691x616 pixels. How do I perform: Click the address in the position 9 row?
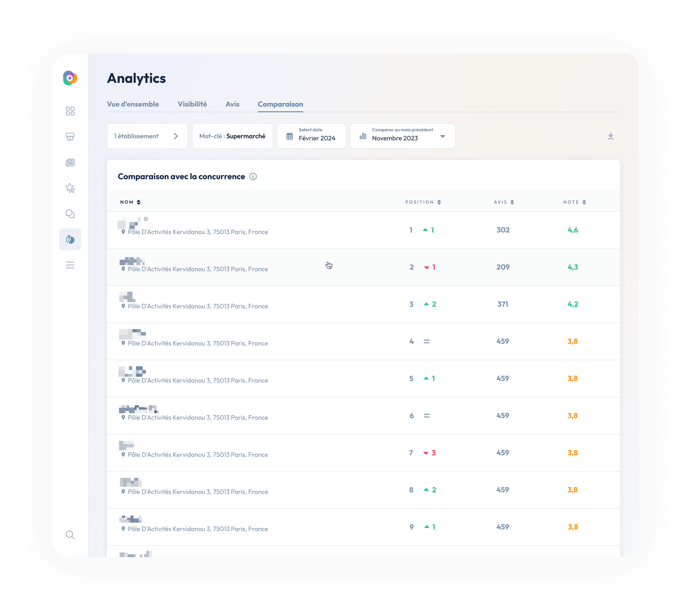198,529
